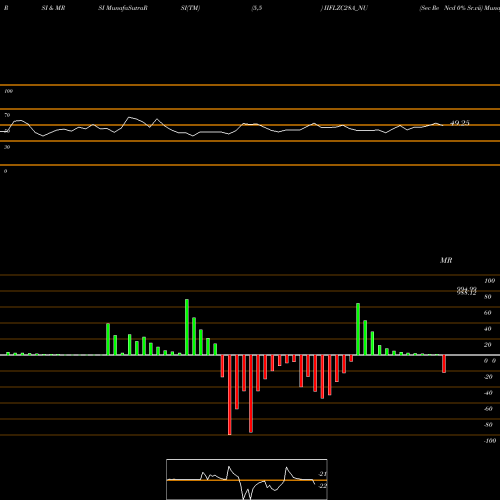
Task: Click the MR axis label 80
Action: [488, 297]
